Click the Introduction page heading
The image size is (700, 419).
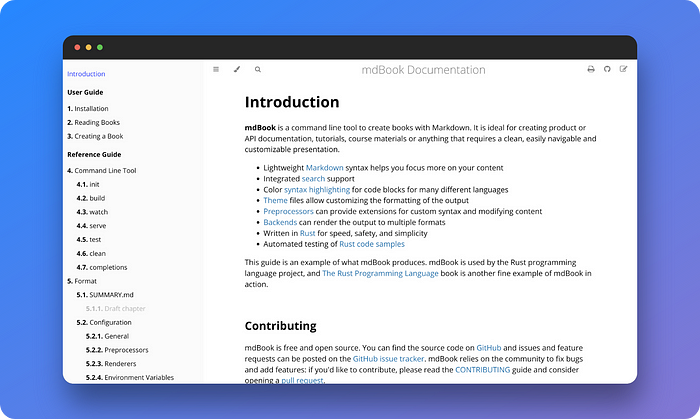pos(292,102)
